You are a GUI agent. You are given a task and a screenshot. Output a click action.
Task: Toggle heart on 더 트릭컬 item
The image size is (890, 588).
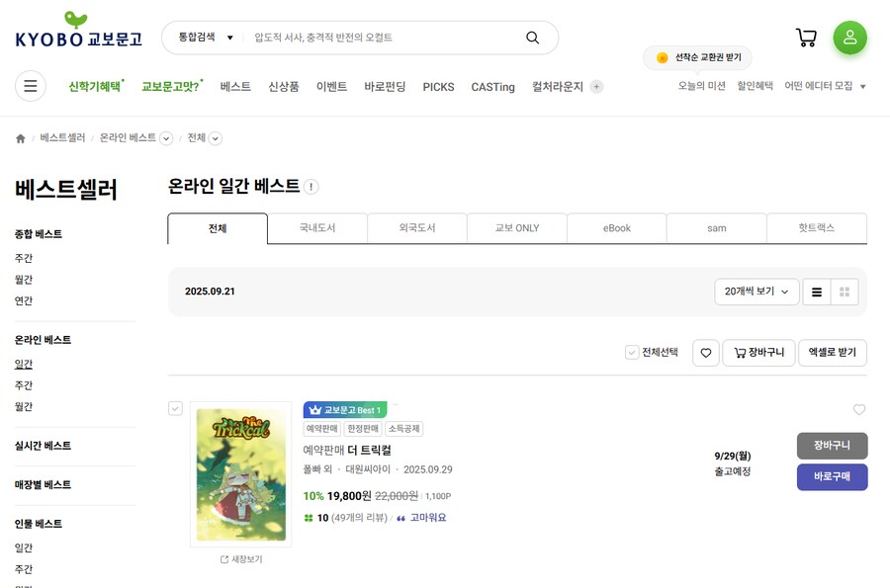tap(858, 410)
